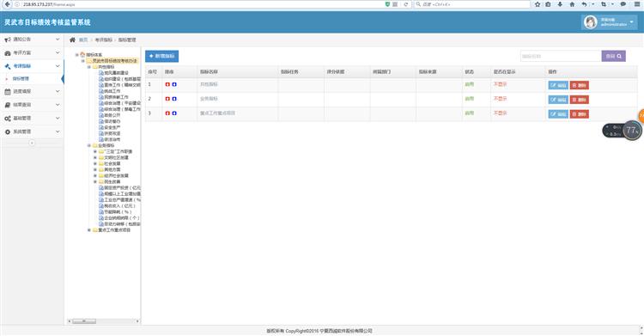Click the browser back arrow button
Image resolution: width=644 pixels, height=336 pixels.
[7, 4]
